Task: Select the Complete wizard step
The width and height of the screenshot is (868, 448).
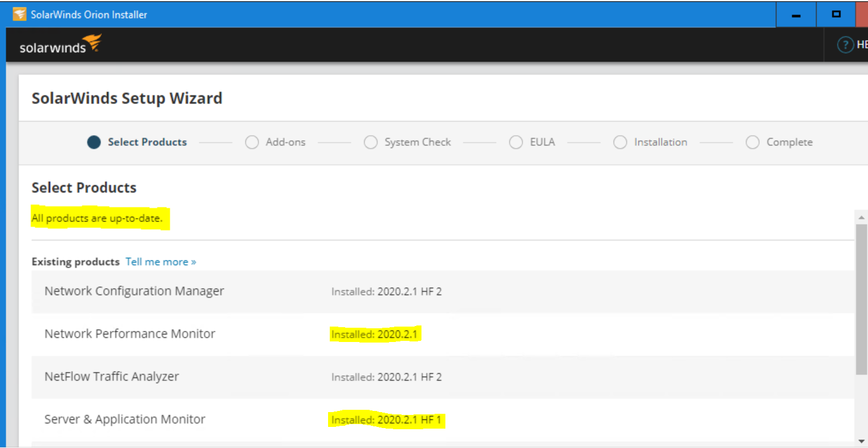Action: coord(780,142)
